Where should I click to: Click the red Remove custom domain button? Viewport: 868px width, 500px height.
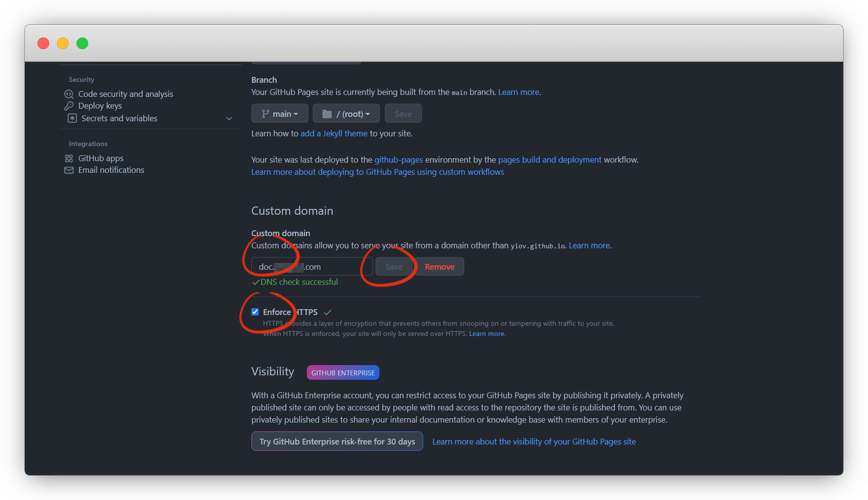pyautogui.click(x=439, y=267)
